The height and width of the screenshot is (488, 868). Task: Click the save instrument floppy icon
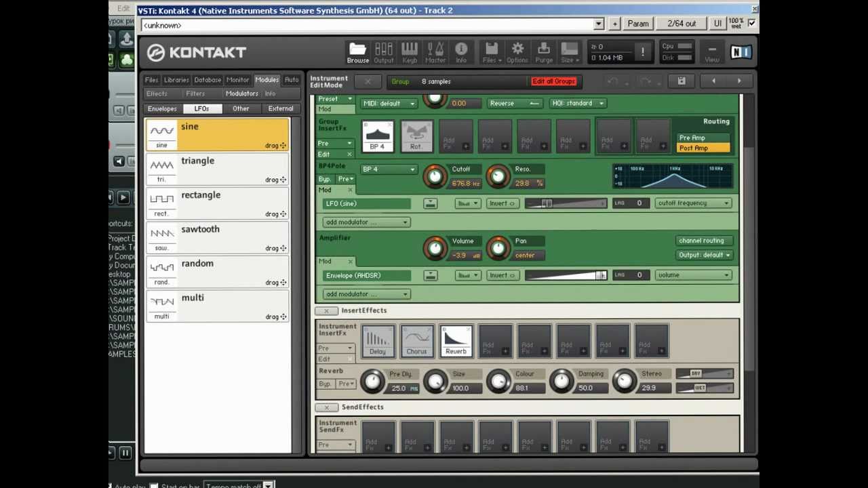tap(682, 81)
